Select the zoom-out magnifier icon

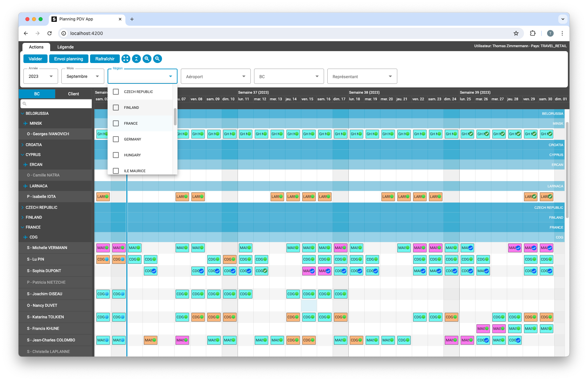click(x=157, y=59)
